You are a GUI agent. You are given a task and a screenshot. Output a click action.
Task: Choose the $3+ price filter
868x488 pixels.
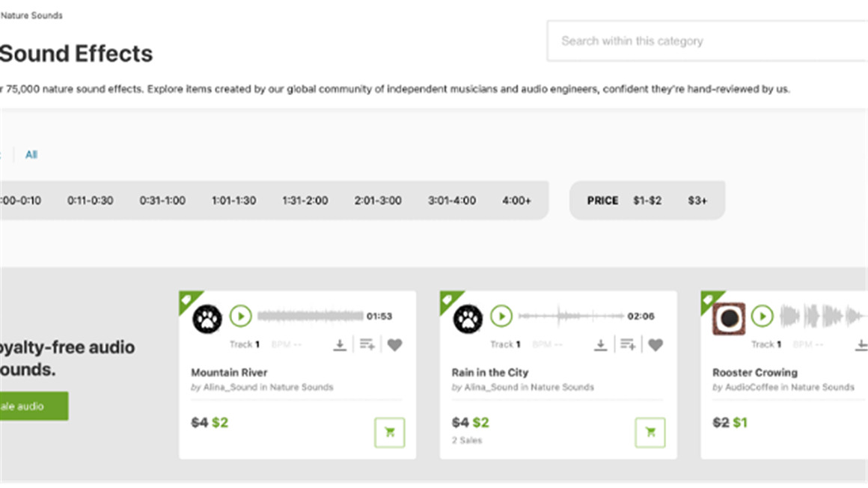coord(697,201)
